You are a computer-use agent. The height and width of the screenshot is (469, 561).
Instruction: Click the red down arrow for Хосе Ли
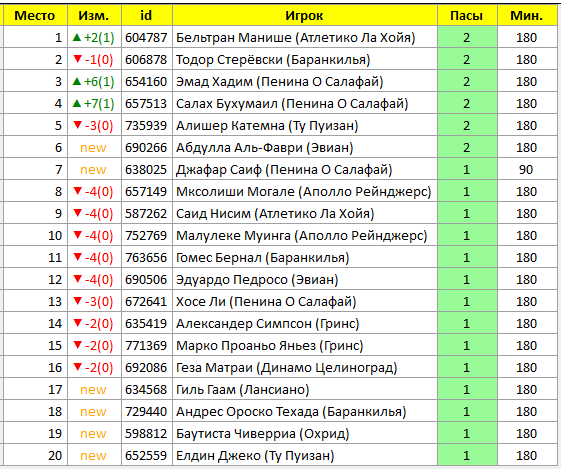tap(77, 301)
